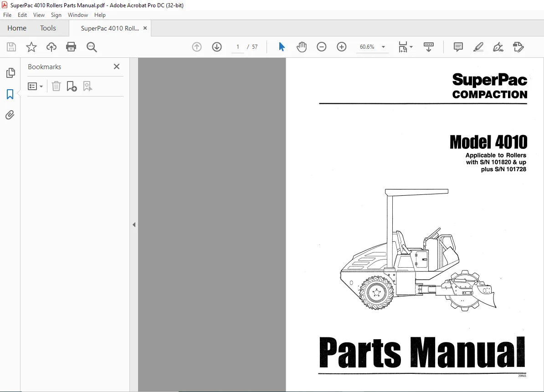Expand the page fit options dropdown arrow
This screenshot has width=544, height=392.
pos(411,47)
